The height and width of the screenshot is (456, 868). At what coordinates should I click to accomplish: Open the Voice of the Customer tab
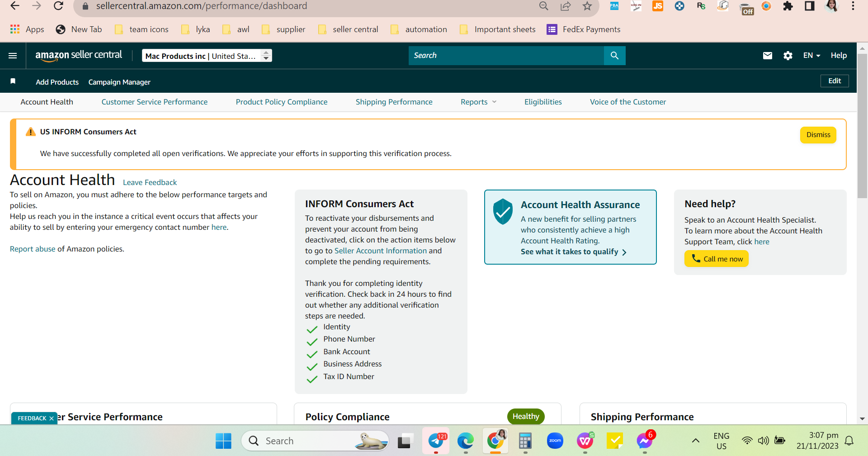click(628, 102)
